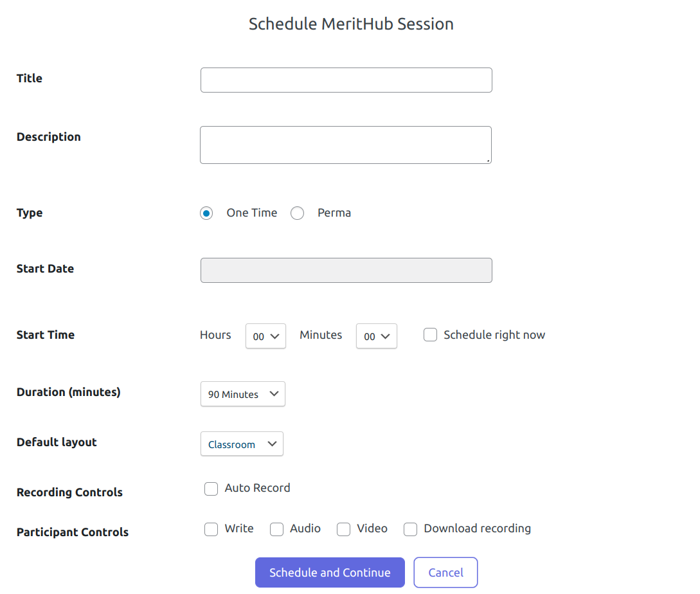Viewport: 700px width, 594px height.
Task: Open the Duration 90 Minutes dropdown
Action: (x=242, y=394)
